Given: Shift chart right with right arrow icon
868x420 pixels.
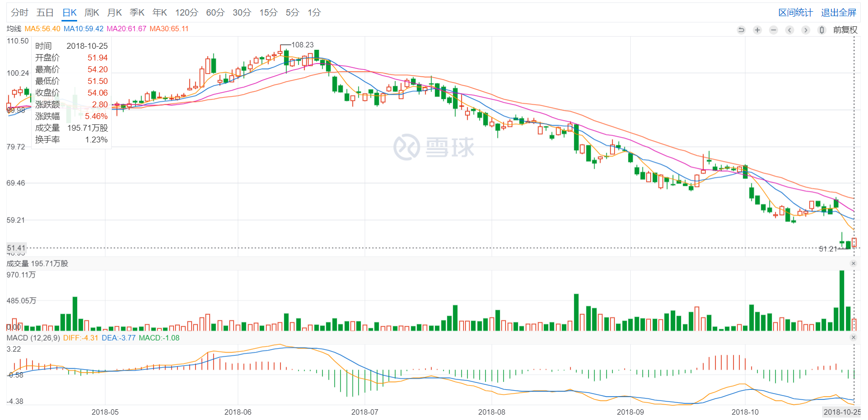Looking at the screenshot, I should pos(806,30).
